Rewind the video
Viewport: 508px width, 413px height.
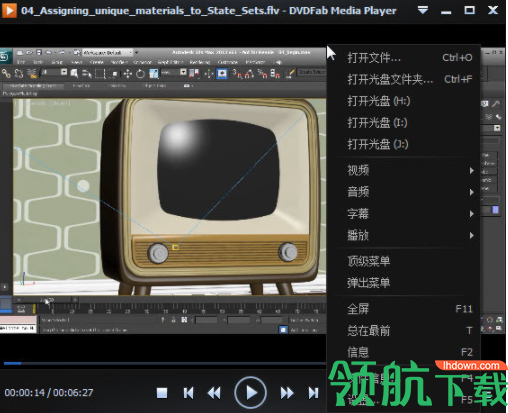tap(214, 393)
